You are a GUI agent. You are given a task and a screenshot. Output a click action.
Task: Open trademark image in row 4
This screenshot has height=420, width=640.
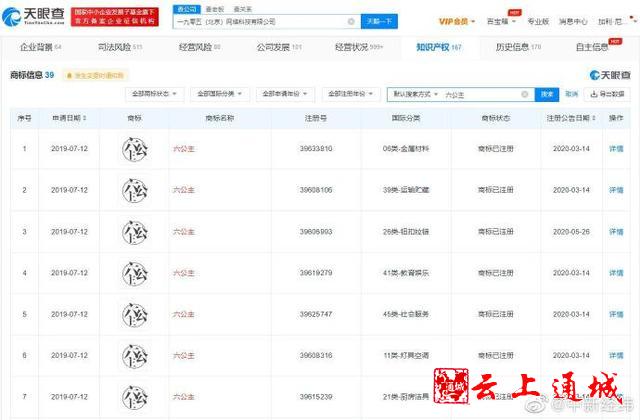tap(133, 272)
